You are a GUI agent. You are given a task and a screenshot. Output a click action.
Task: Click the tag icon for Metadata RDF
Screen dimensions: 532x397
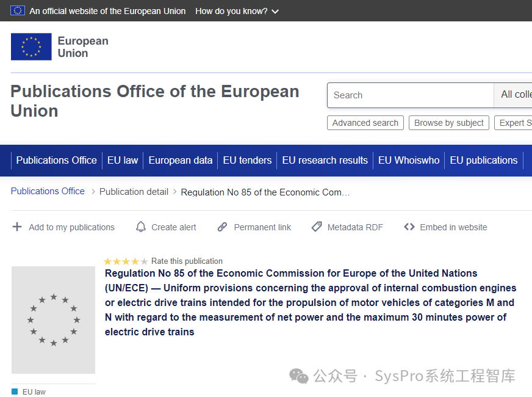(317, 227)
